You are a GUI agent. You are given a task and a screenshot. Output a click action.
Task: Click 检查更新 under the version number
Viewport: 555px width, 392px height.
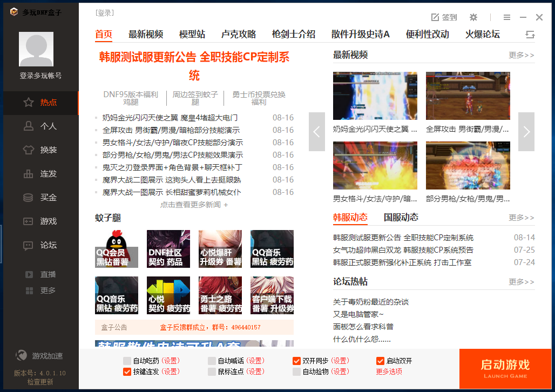pyautogui.click(x=40, y=382)
